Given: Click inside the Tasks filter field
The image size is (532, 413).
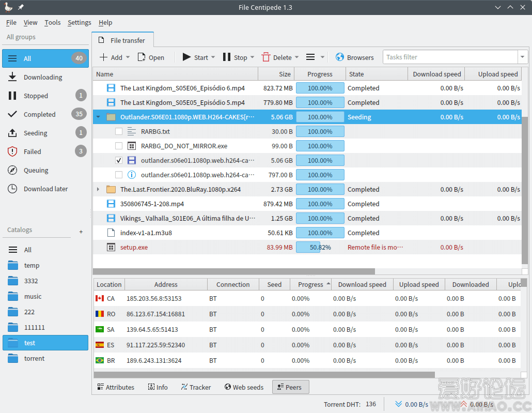Looking at the screenshot, I should click(x=449, y=57).
